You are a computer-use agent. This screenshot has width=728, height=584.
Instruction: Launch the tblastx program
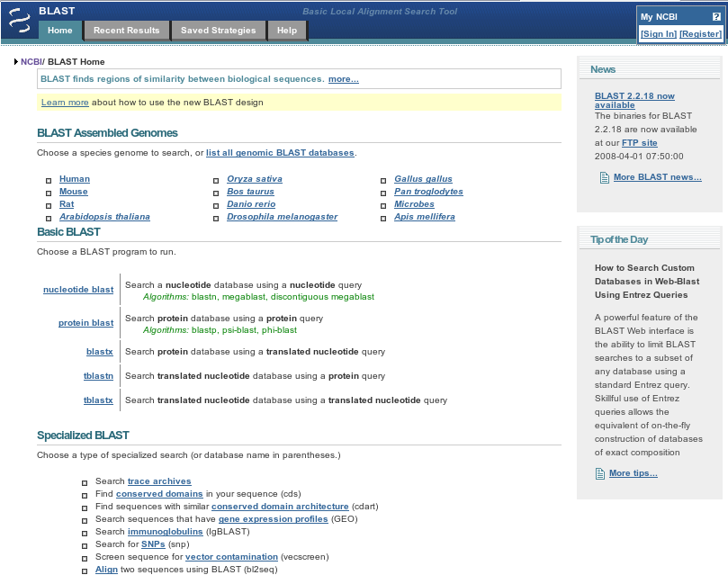(x=98, y=400)
